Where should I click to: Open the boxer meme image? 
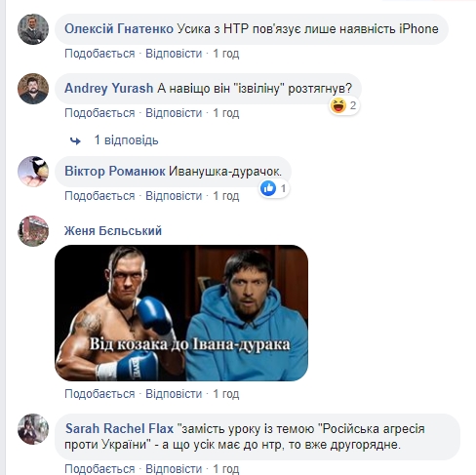[181, 313]
